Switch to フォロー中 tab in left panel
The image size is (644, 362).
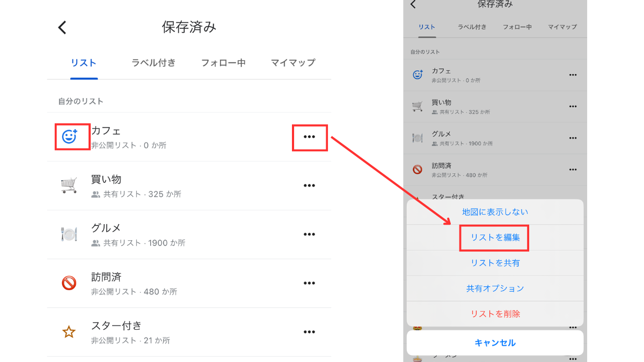[223, 63]
